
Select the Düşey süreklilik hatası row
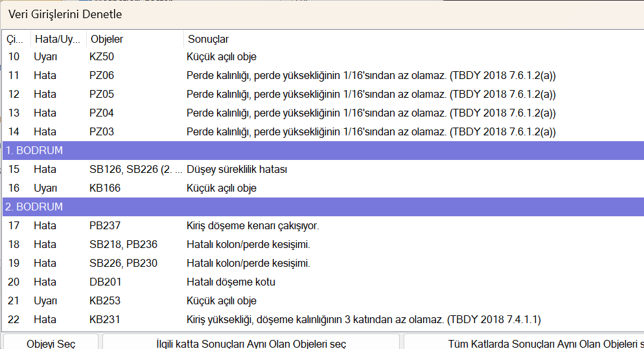[x=236, y=170]
